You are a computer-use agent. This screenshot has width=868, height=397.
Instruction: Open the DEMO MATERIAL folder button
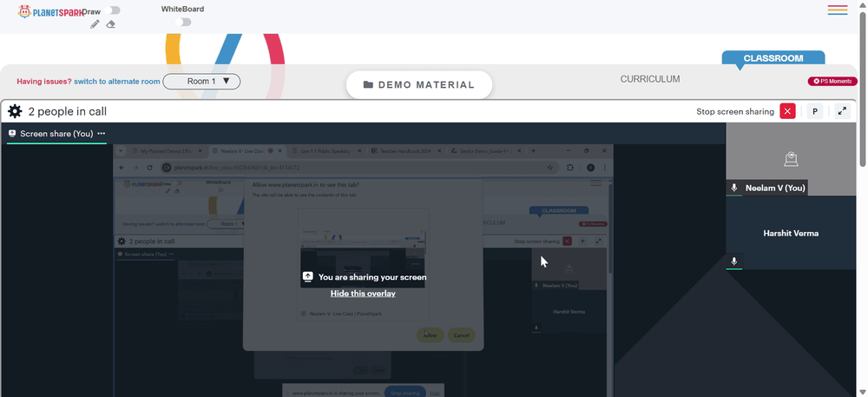click(419, 85)
